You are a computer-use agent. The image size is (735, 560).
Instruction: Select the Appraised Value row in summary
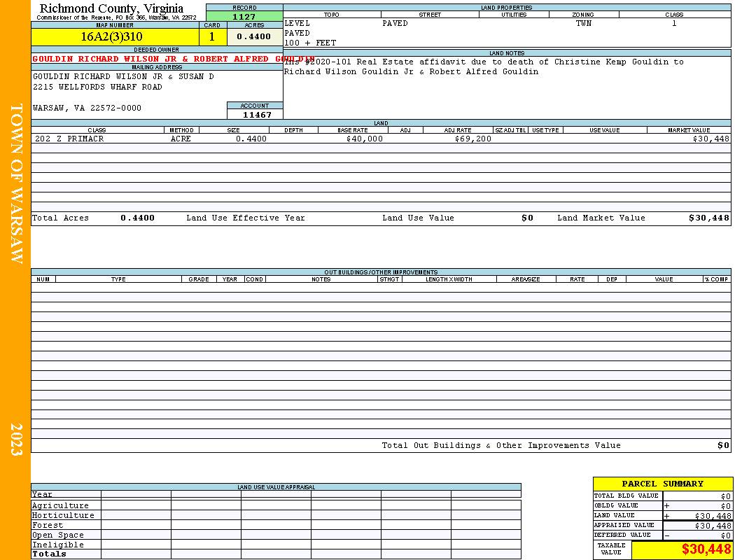click(662, 525)
